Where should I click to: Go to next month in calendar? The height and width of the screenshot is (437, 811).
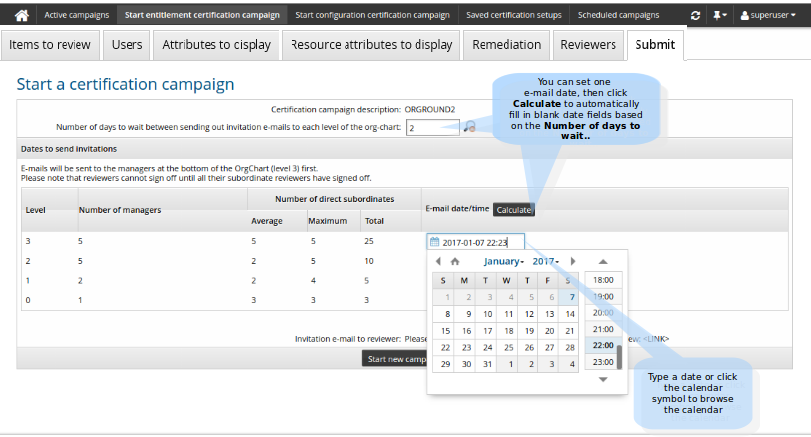tap(573, 261)
